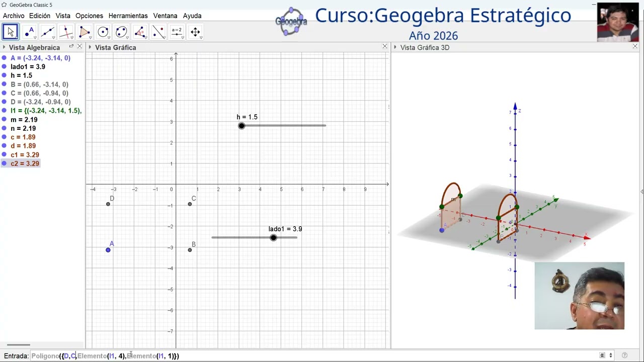Select the entry 'B = (0.66, -3.14, 0)'
The image size is (644, 362).
click(39, 84)
